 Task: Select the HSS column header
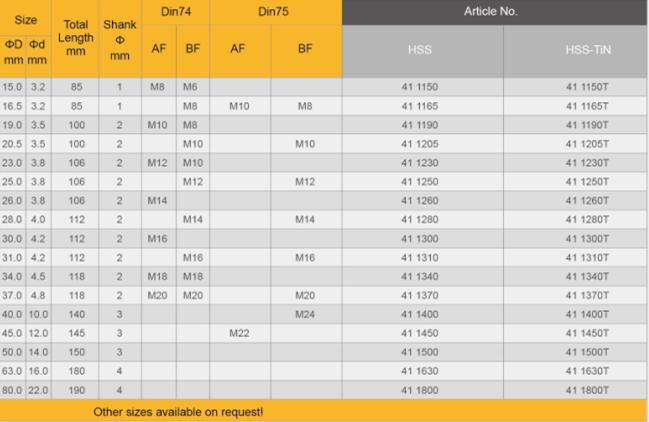click(420, 49)
